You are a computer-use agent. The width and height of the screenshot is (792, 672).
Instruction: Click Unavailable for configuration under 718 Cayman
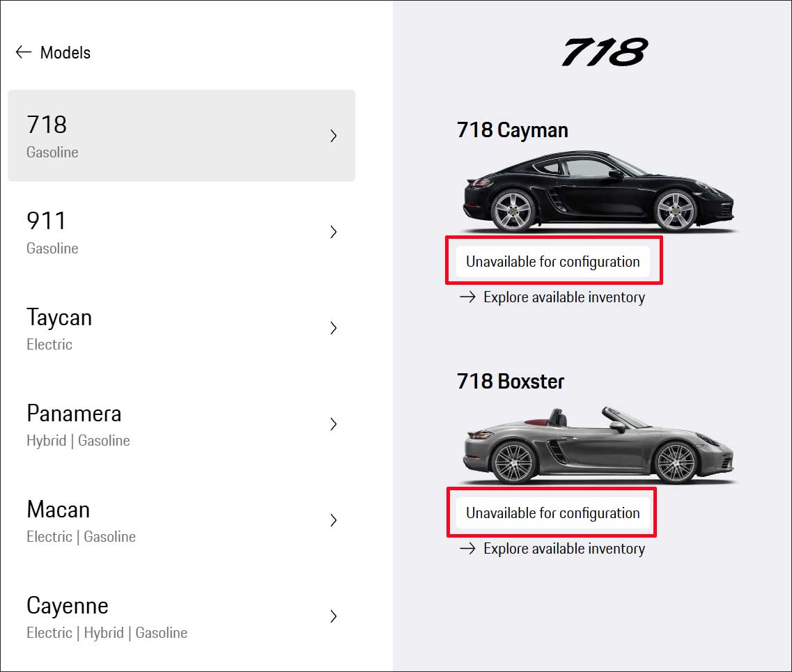pos(553,262)
